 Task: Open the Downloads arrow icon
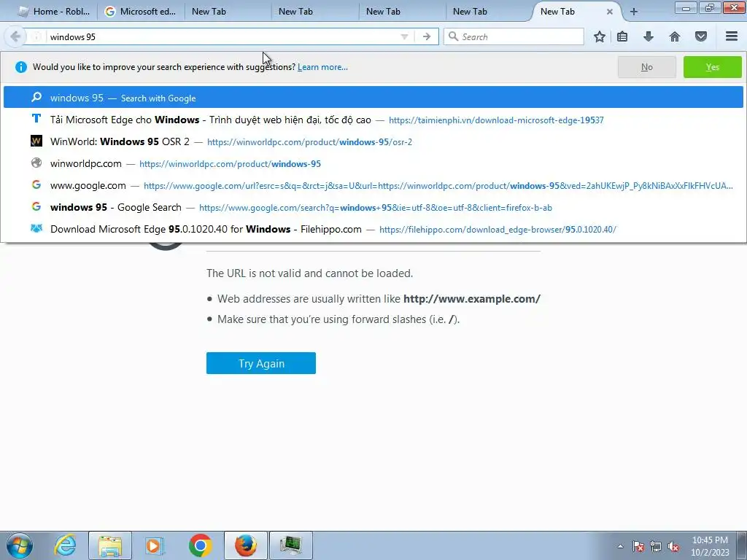click(649, 36)
